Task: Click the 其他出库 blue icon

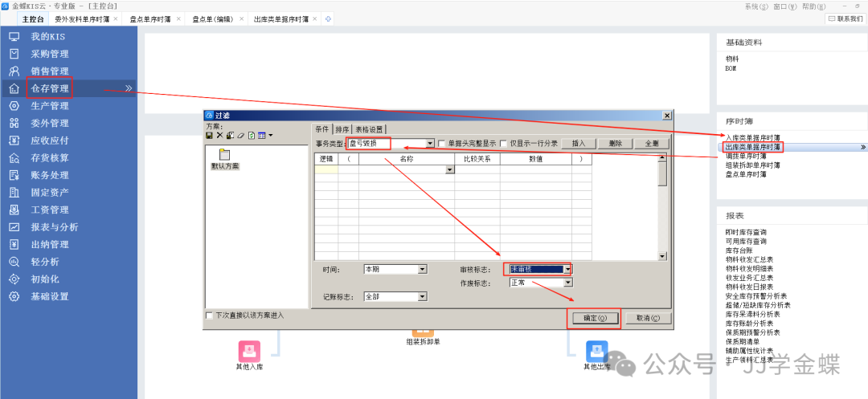Action: (596, 352)
